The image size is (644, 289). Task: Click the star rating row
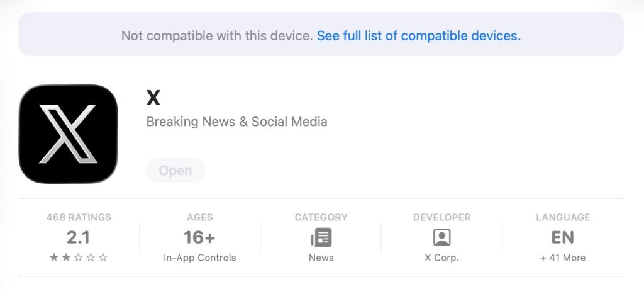coord(79,258)
